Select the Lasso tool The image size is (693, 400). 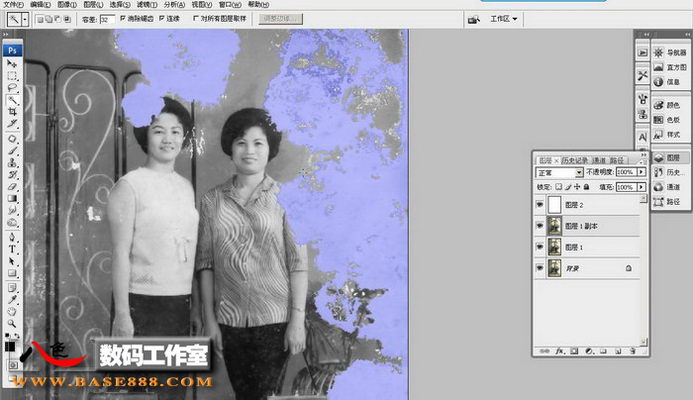pos(12,88)
